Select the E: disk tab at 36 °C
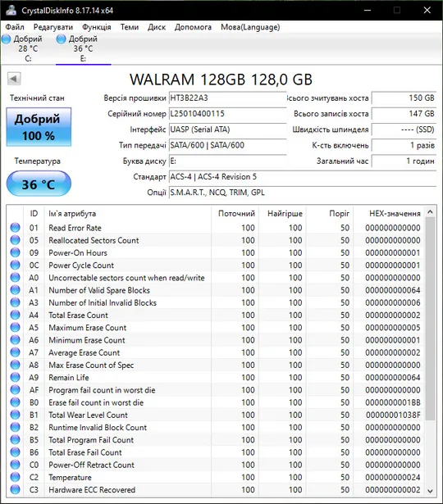 pyautogui.click(x=83, y=48)
